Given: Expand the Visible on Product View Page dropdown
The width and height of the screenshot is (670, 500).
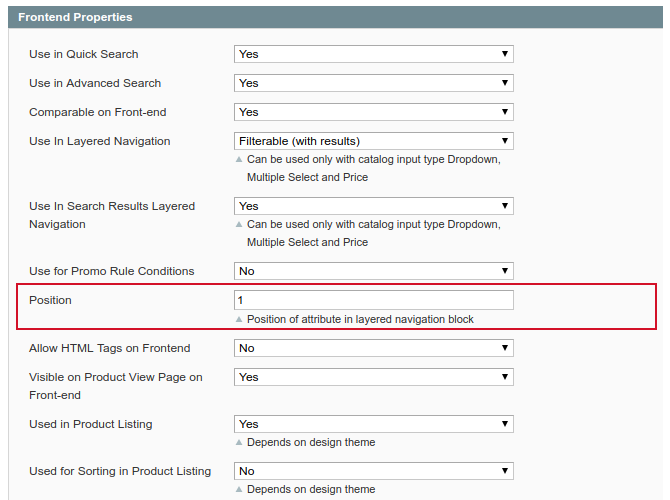Looking at the screenshot, I should click(373, 377).
